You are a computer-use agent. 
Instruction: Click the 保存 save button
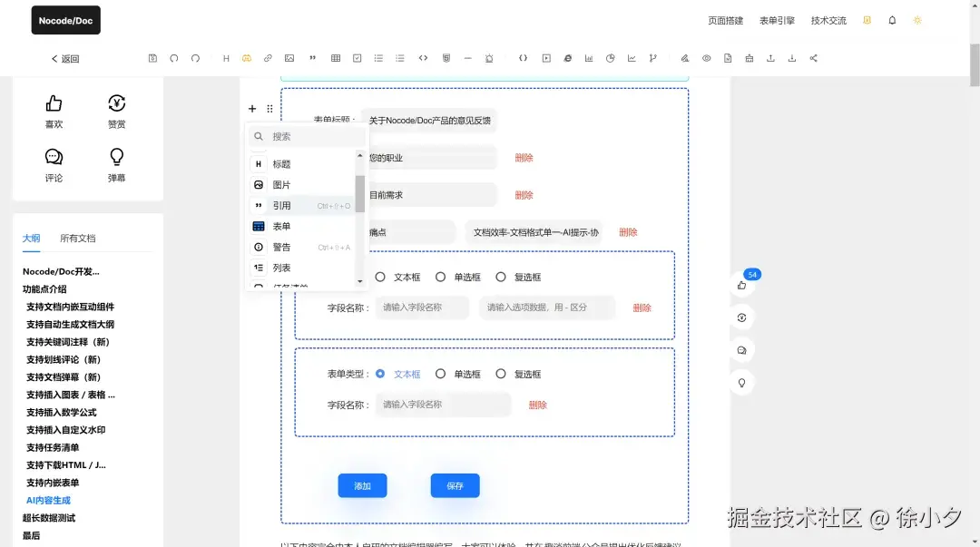tap(455, 485)
